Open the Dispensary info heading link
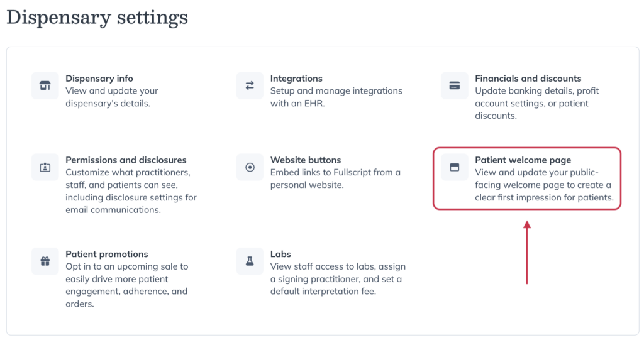The height and width of the screenshot is (345, 644). tap(99, 79)
